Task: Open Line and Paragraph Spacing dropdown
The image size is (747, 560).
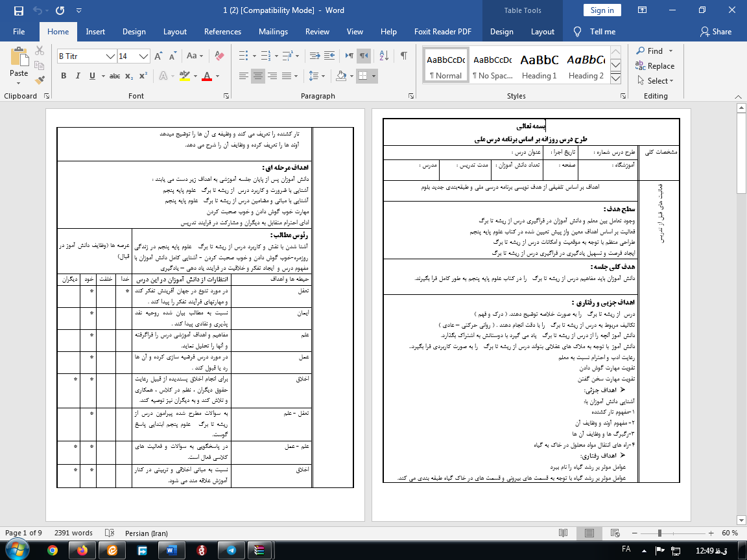Action: pos(317,76)
